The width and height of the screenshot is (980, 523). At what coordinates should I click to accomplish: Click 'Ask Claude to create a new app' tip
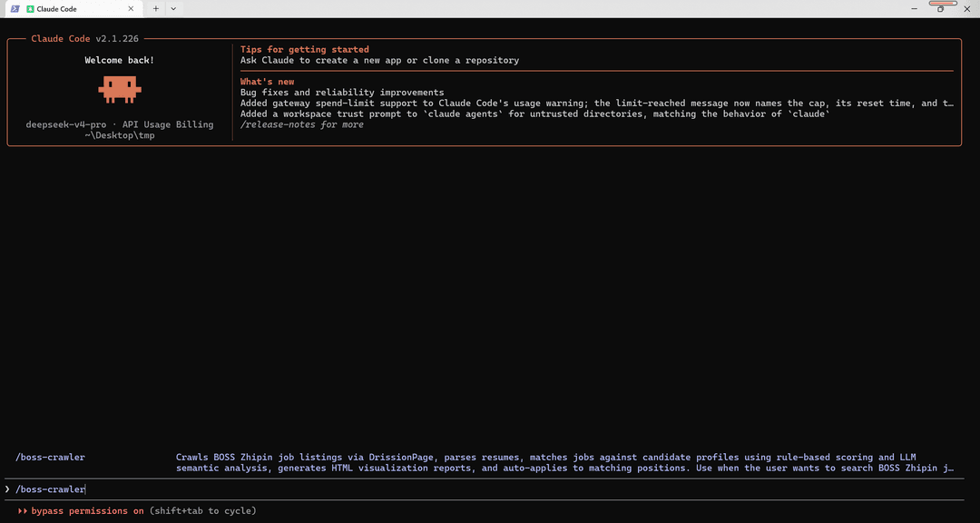coord(379,61)
